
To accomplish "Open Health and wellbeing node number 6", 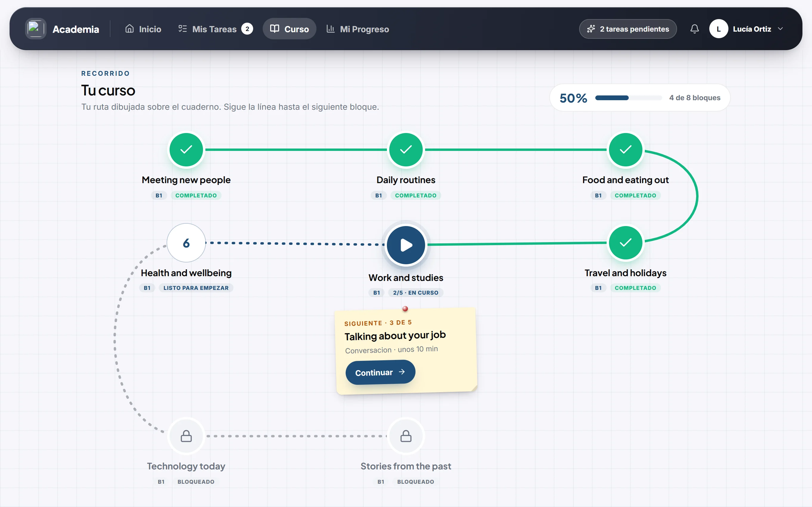I will pyautogui.click(x=186, y=243).
